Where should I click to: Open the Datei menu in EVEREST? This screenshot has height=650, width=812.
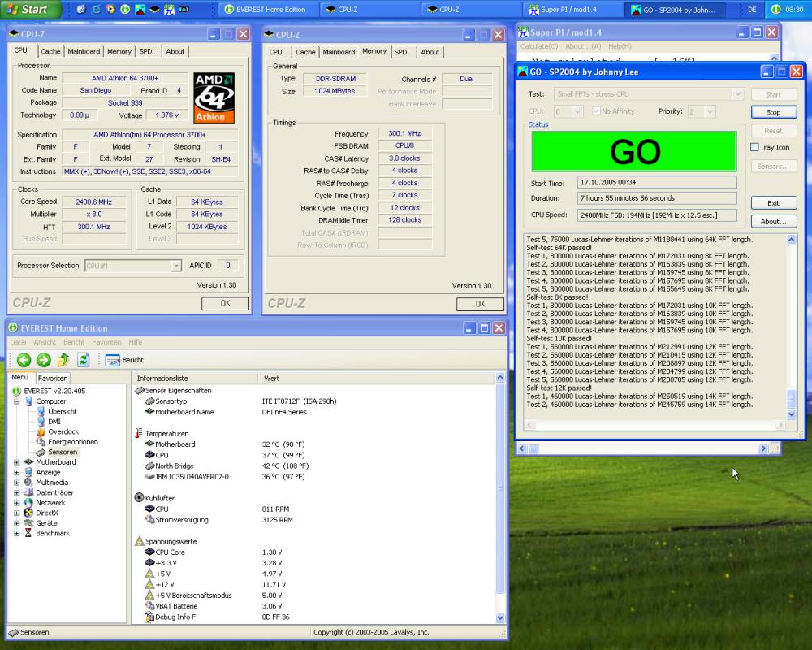click(x=18, y=342)
